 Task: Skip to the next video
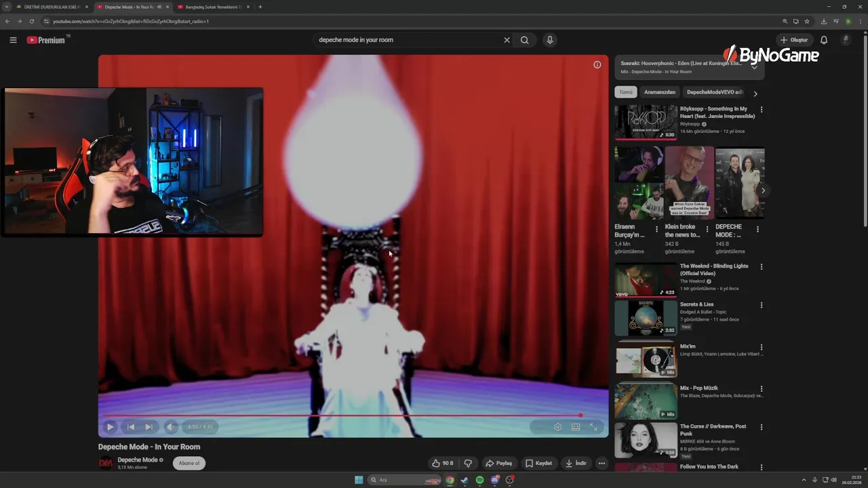[149, 427]
